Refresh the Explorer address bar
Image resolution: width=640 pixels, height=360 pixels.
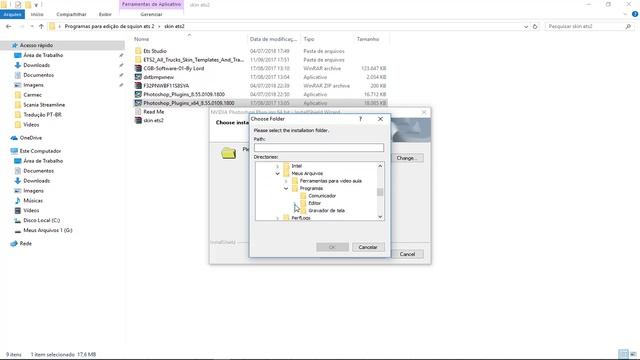535,27
